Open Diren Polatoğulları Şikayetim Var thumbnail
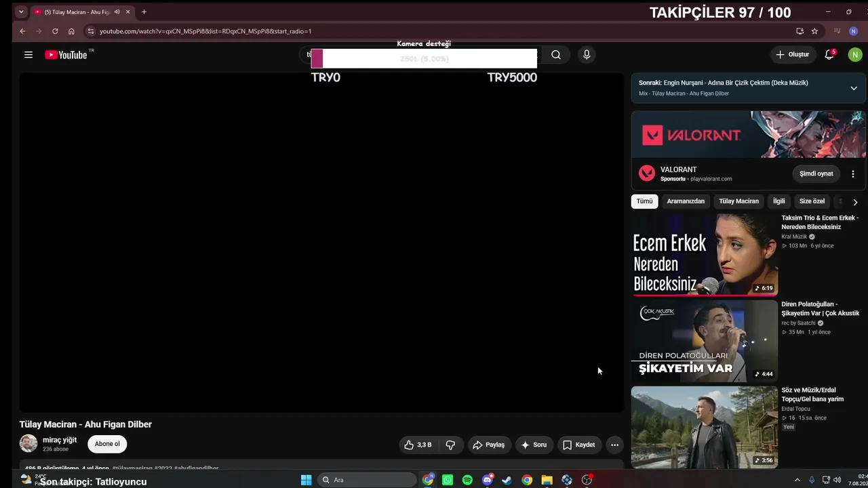This screenshot has height=488, width=868. pos(705,341)
